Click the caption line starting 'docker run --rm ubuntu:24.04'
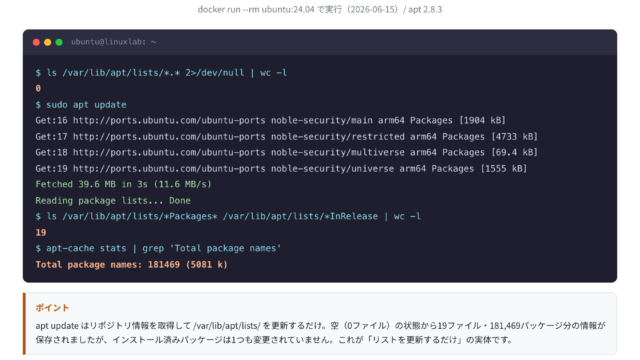 tap(320, 9)
